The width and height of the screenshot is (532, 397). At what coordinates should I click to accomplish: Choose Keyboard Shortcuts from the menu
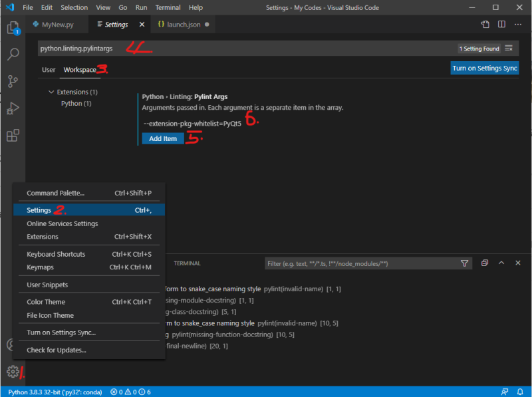click(x=89, y=254)
